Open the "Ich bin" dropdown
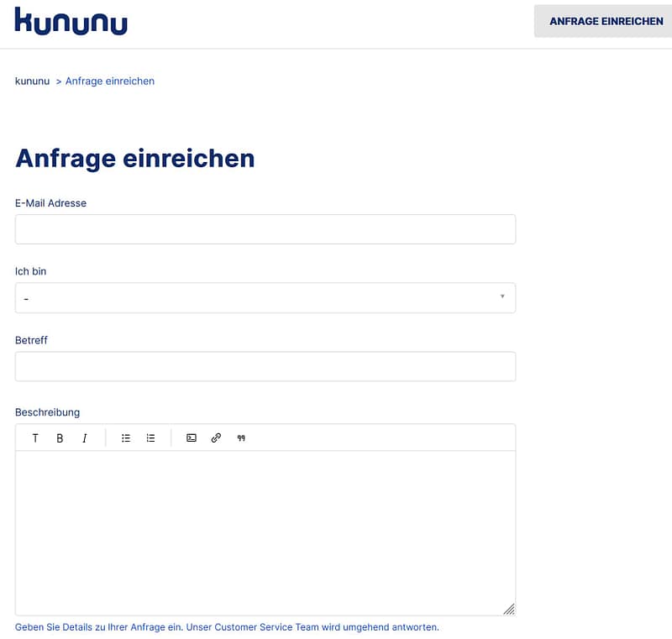 pos(265,298)
